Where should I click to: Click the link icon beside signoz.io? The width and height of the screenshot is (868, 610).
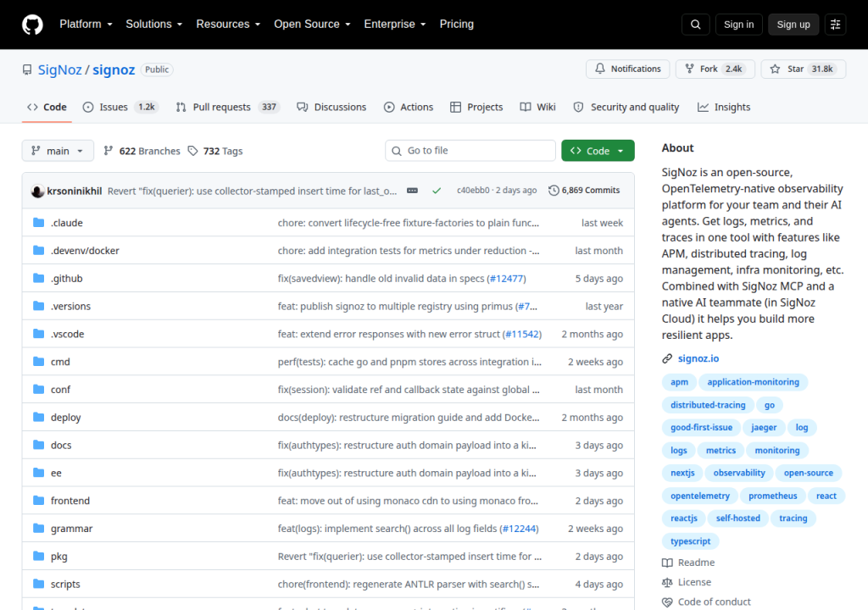point(667,358)
